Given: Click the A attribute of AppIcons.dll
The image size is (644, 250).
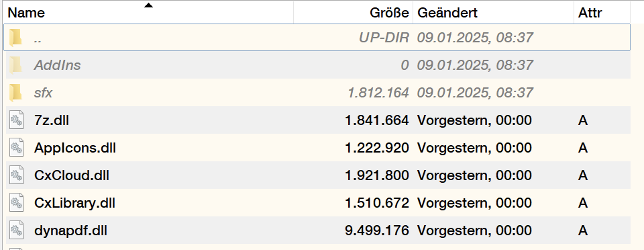Looking at the screenshot, I should [x=583, y=148].
